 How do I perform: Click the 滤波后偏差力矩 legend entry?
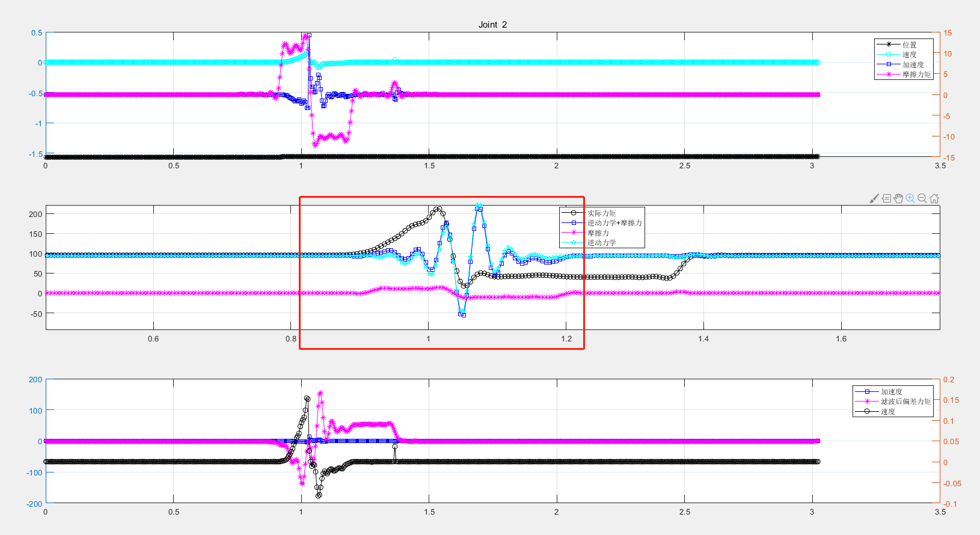pyautogui.click(x=905, y=402)
